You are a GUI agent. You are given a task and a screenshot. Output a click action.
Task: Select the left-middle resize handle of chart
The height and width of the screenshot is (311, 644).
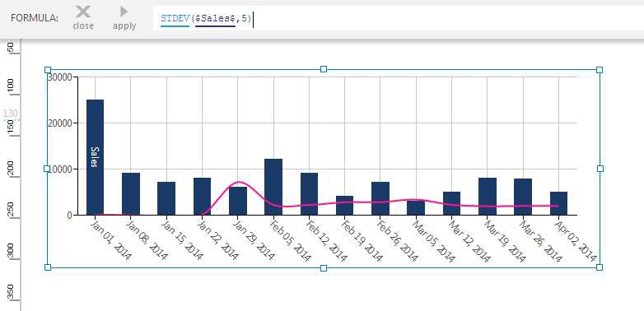[x=47, y=169]
